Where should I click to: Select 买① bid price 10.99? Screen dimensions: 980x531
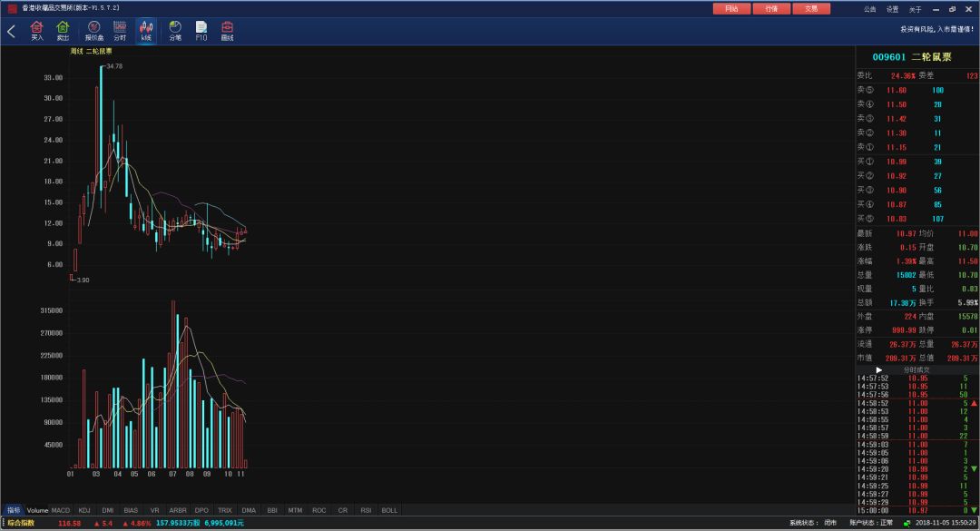(897, 162)
